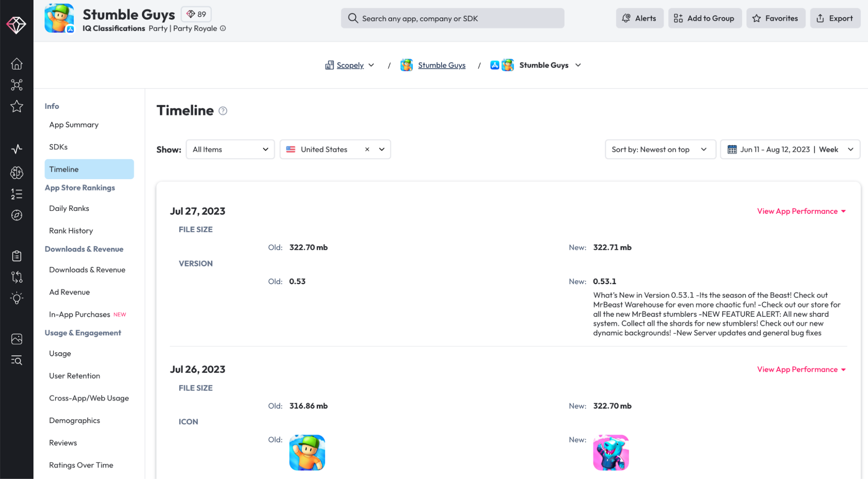Screen dimensions: 868x479
Task: Click the search magnifier icon in navbar
Action: pyautogui.click(x=352, y=18)
